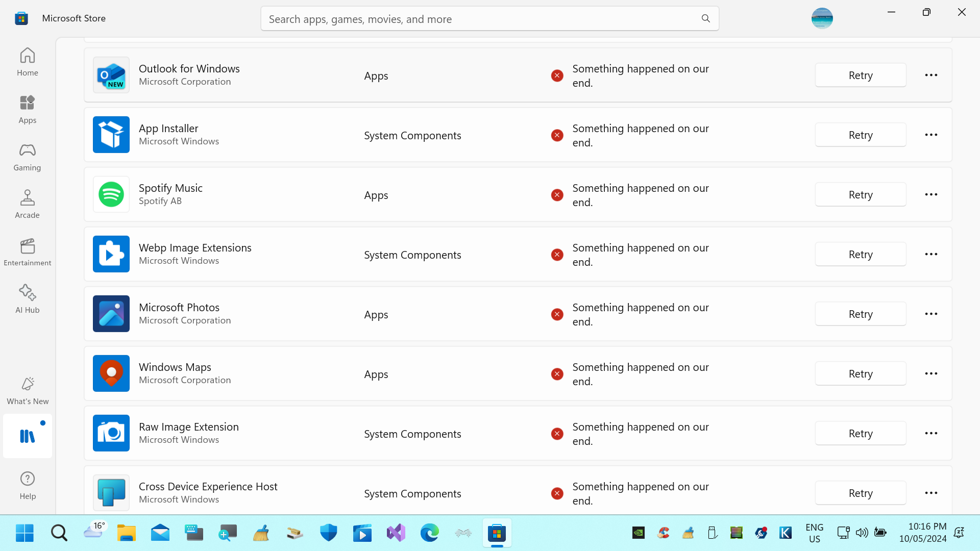Retry the Webp Image Extensions update
Viewport: 980px width, 551px height.
click(861, 254)
